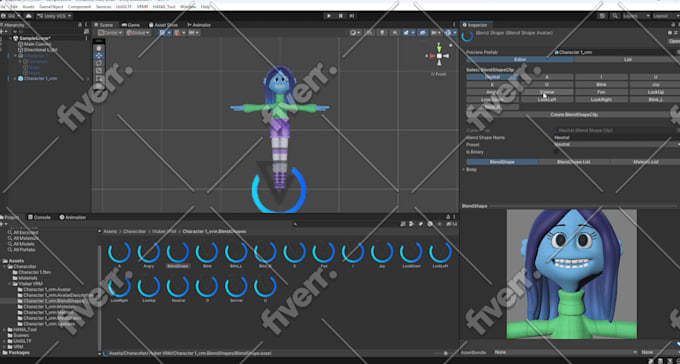Select the LookDown blend shape asset
The height and width of the screenshot is (364, 680).
coord(411,255)
